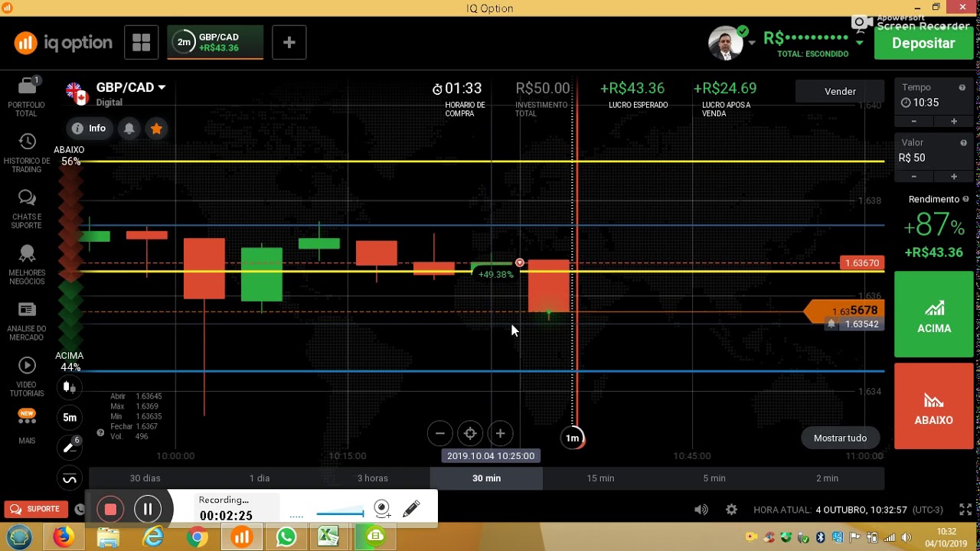Select the 30 min time range
This screenshot has width=980, height=551.
click(x=486, y=478)
